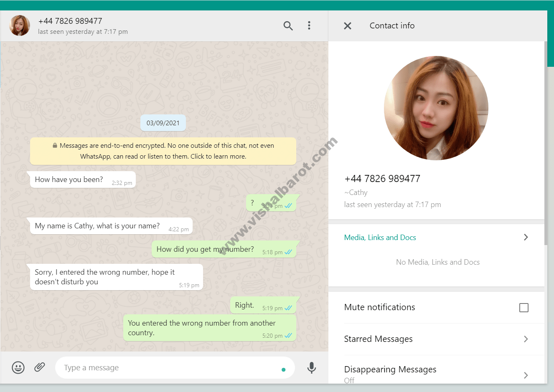Click phone number in chat header
The image size is (554, 392).
[x=70, y=21]
